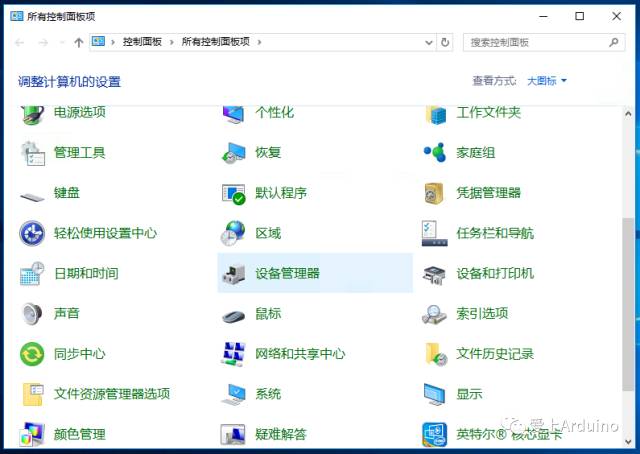
Task: Open the 管理工具 icon
Action: [x=33, y=153]
